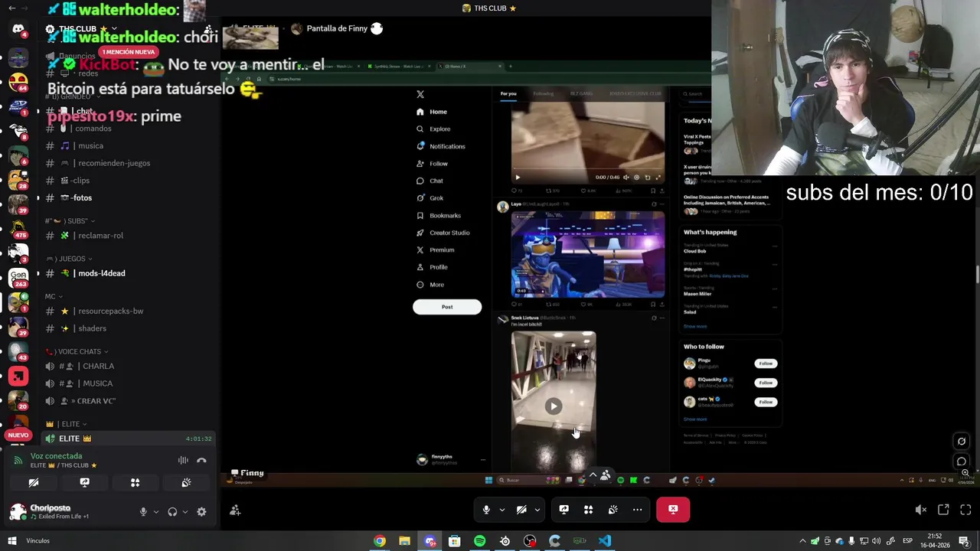The image size is (980, 551).
Task: Pop out the stream into a window
Action: point(943,510)
